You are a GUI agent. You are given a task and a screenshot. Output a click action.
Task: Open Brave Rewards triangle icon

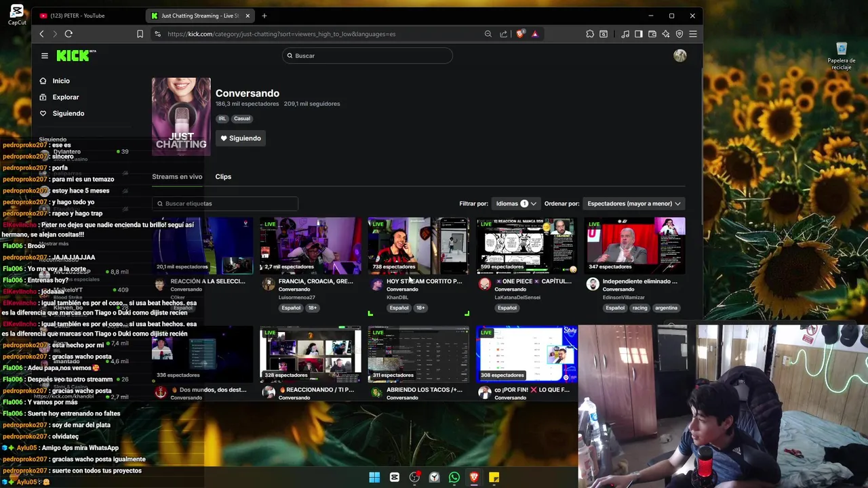click(x=535, y=34)
